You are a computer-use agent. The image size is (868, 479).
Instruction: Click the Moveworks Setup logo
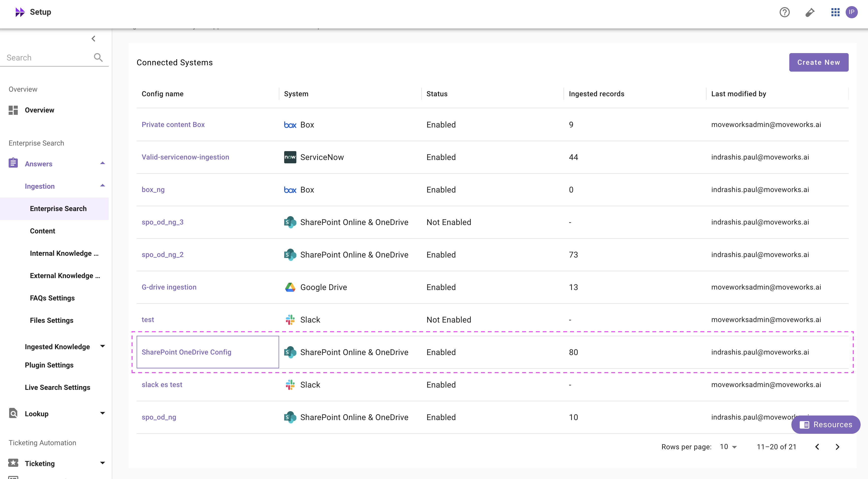pyautogui.click(x=20, y=12)
